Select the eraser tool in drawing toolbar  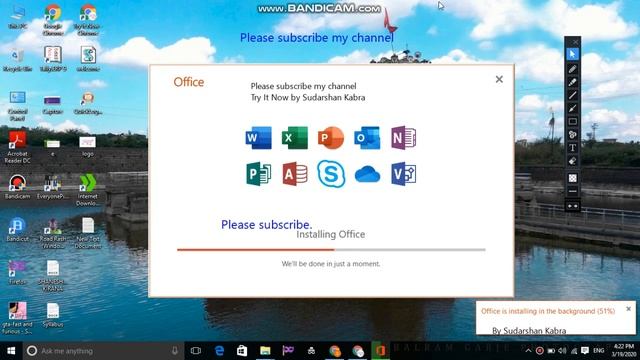pos(573,161)
